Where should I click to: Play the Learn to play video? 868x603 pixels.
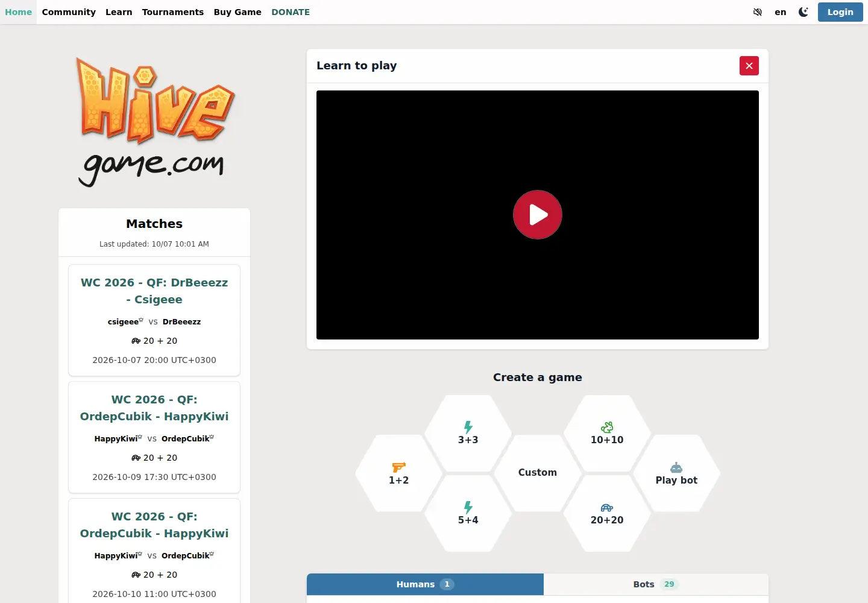pos(538,215)
